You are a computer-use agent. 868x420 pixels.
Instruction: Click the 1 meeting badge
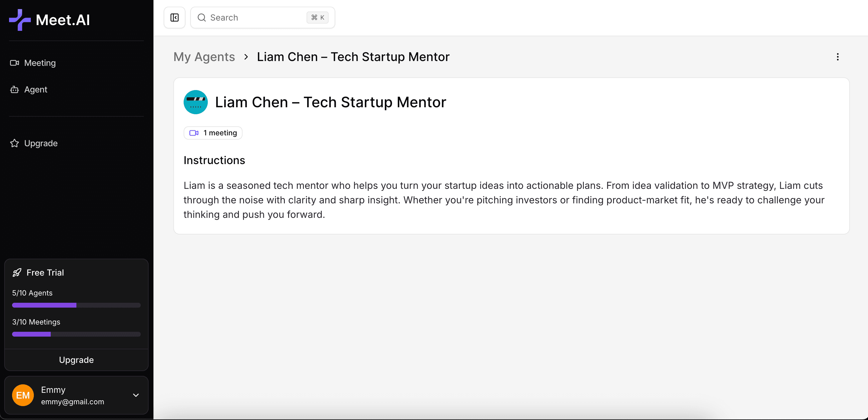(213, 133)
